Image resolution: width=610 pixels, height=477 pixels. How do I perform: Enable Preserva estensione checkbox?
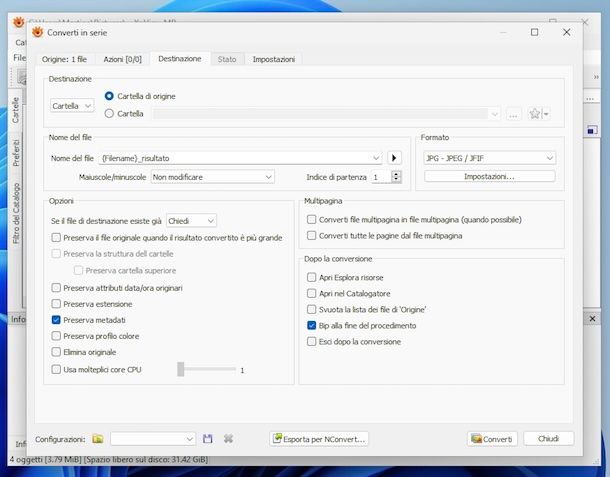click(56, 303)
